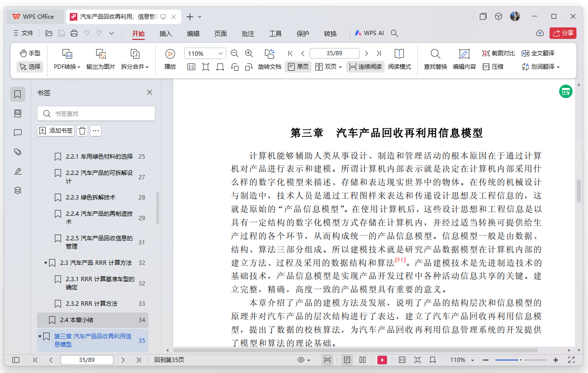
Task: Switch to the 转换 tab
Action: click(x=330, y=34)
